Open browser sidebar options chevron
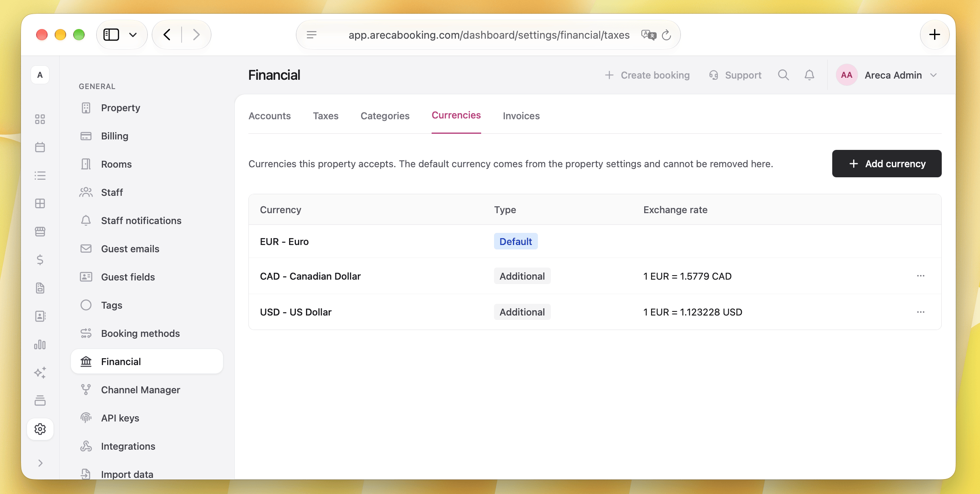This screenshot has width=980, height=494. point(133,35)
